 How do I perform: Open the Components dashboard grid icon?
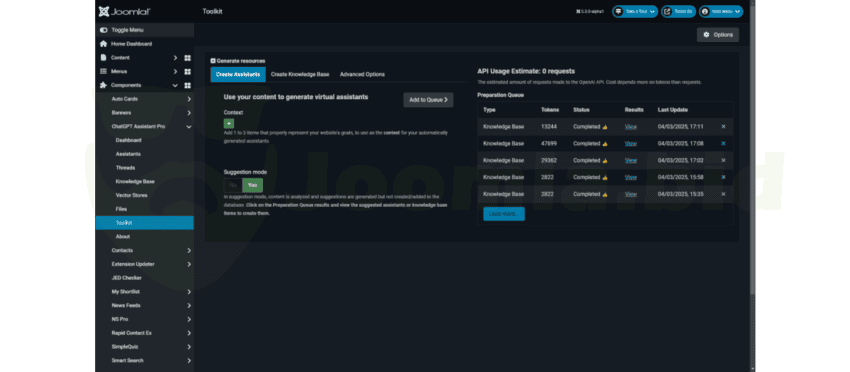point(188,85)
